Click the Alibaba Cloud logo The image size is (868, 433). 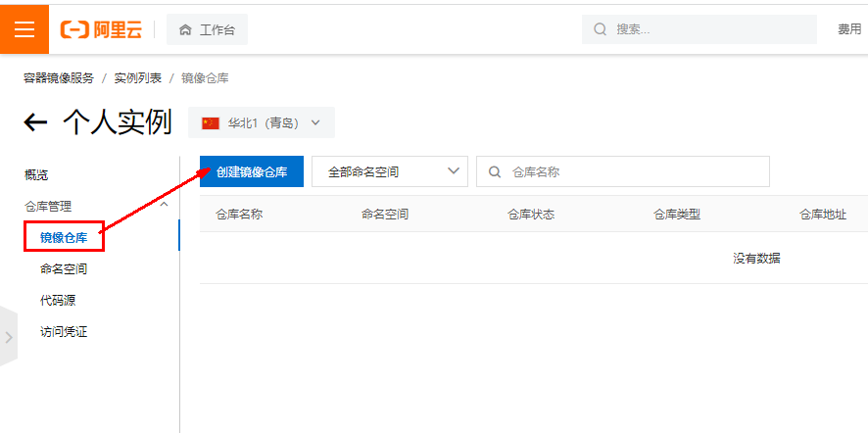[101, 29]
